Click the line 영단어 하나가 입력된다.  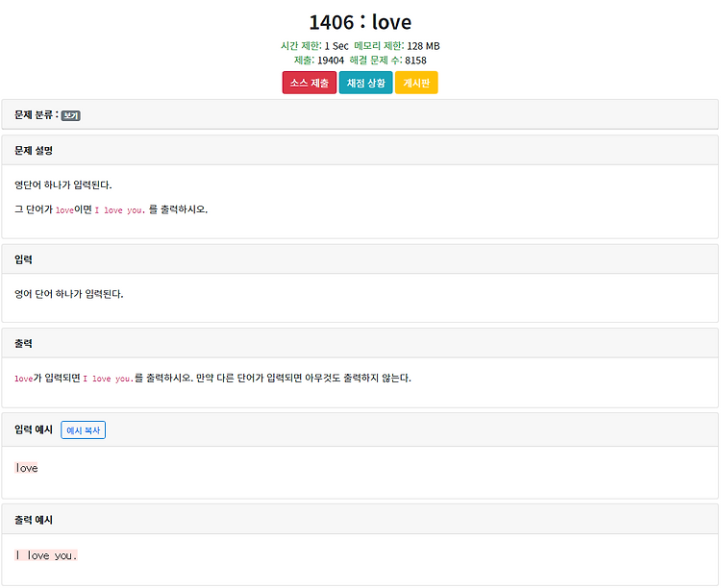[63, 184]
